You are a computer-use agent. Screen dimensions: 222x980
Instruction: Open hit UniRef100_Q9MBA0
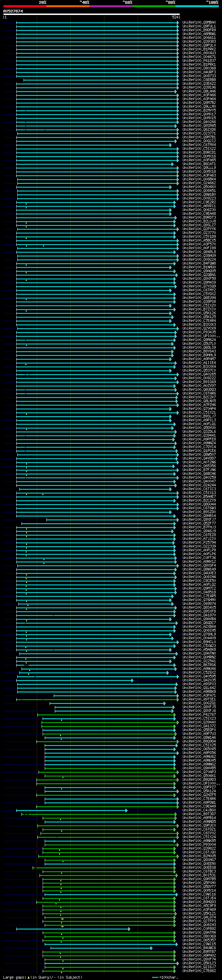[x=199, y=23]
